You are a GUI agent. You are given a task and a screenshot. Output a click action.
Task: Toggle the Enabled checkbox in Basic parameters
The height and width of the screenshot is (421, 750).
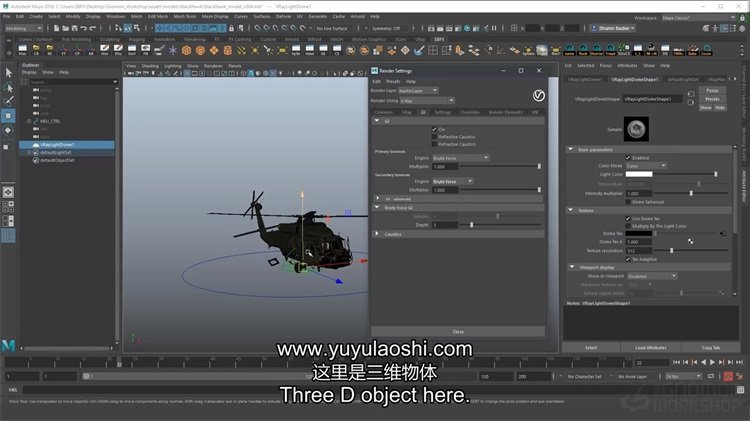(x=628, y=157)
